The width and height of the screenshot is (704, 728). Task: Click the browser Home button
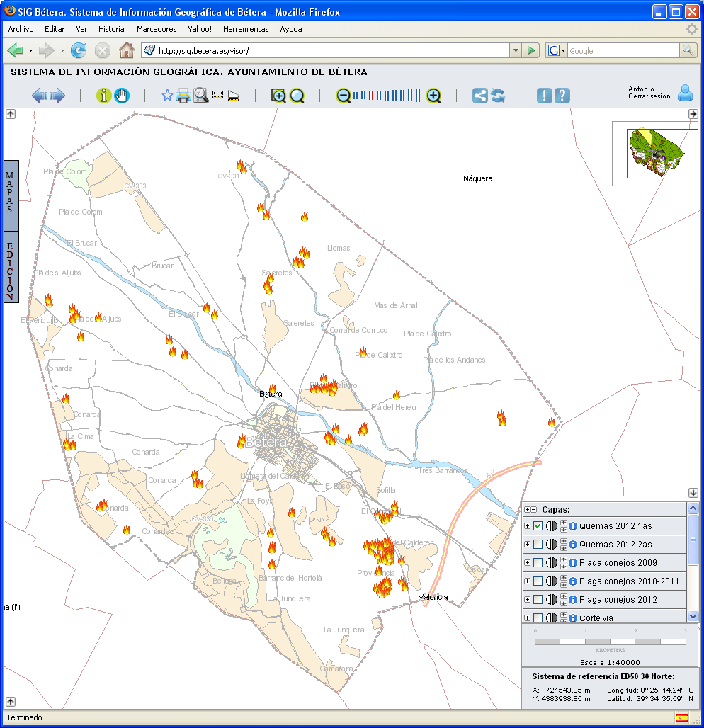tap(126, 50)
